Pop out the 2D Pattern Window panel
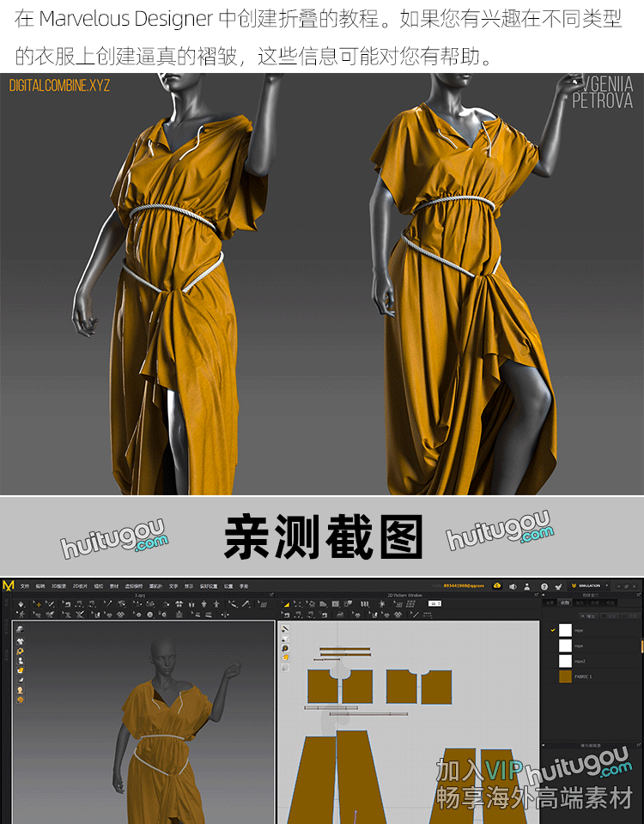 (x=536, y=595)
